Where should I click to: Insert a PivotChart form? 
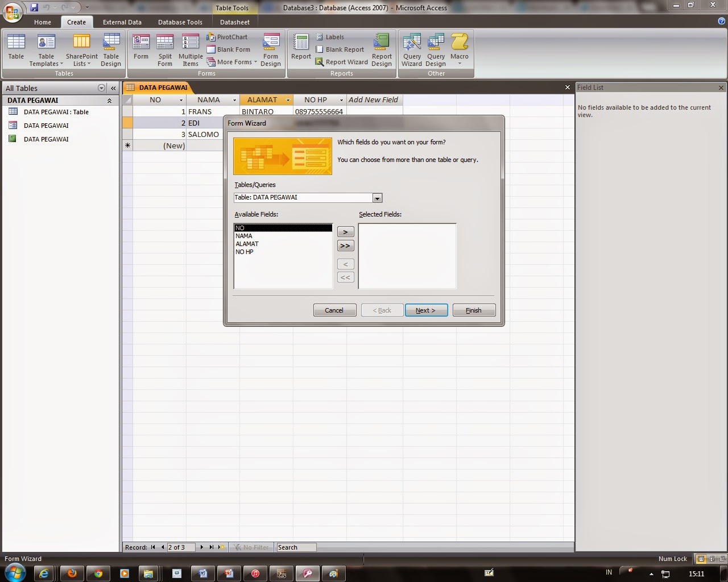(x=227, y=37)
